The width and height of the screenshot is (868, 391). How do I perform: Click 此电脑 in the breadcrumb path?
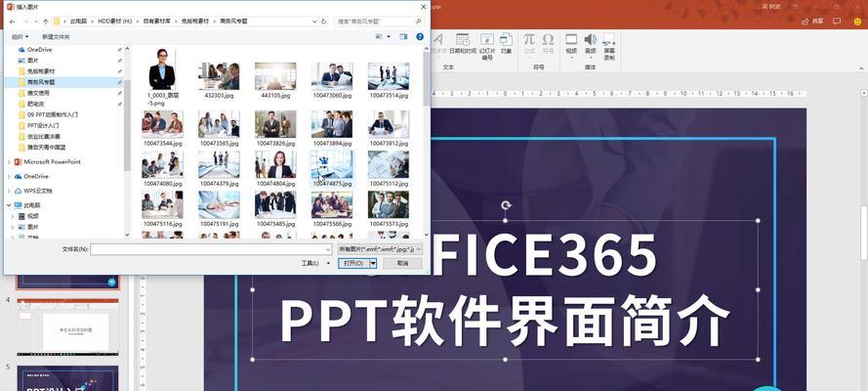click(78, 22)
